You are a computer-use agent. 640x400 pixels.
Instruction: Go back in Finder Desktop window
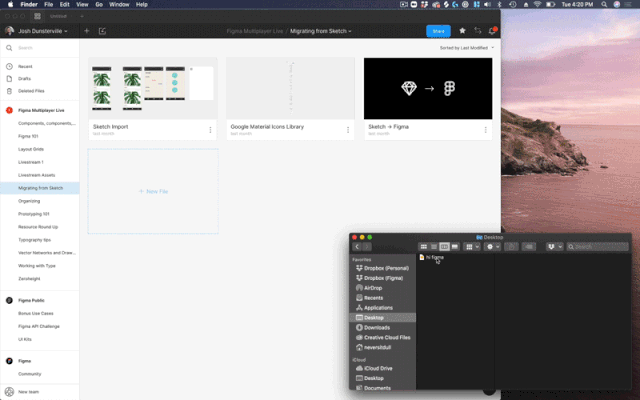point(357,247)
